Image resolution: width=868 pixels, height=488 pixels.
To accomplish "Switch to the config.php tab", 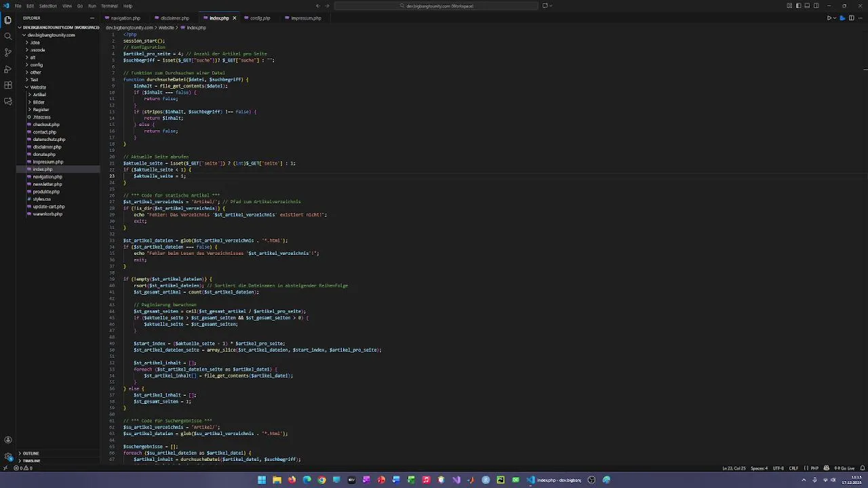I will coord(260,18).
